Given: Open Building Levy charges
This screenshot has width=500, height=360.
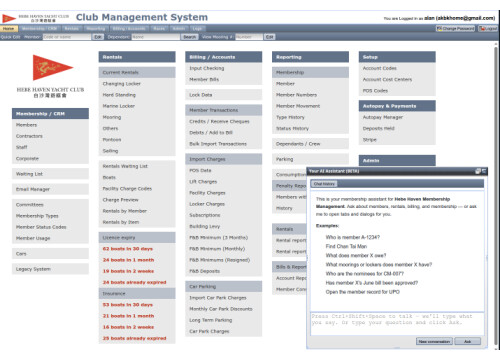Looking at the screenshot, I should click(205, 226).
